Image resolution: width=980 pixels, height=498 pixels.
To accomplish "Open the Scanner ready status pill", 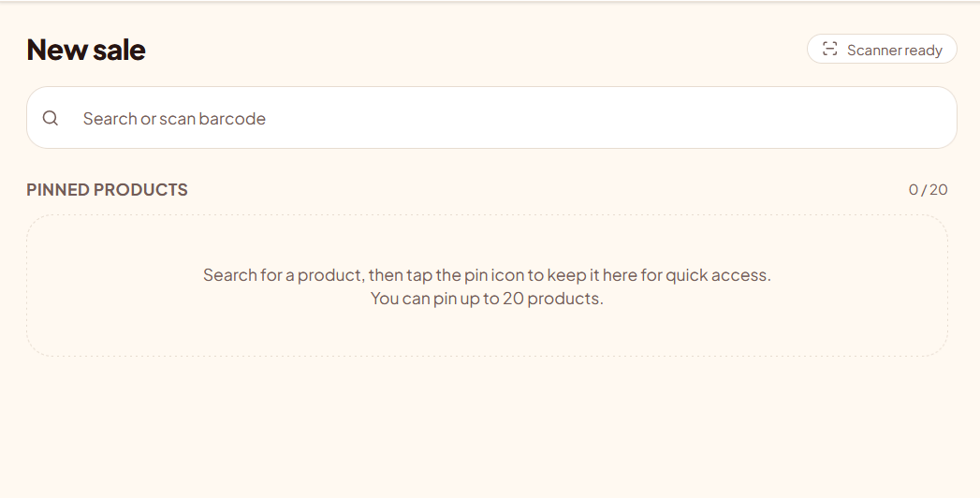I will coord(882,49).
